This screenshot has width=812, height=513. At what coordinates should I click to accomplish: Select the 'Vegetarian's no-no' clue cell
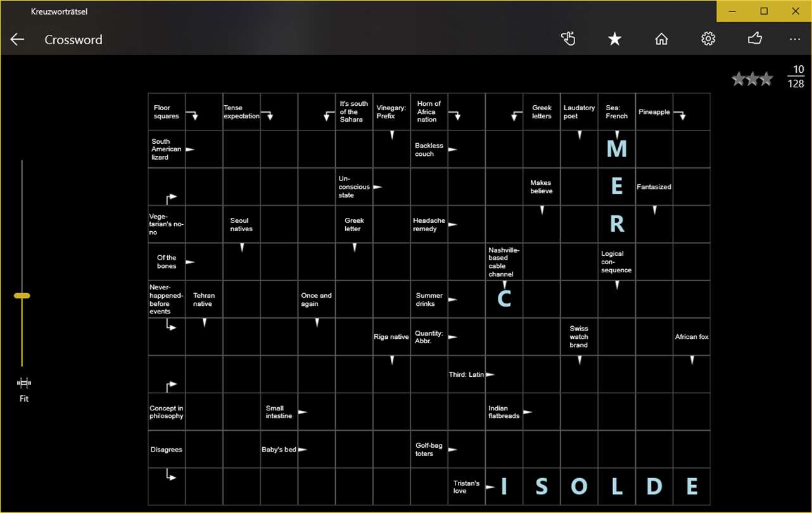pos(167,224)
